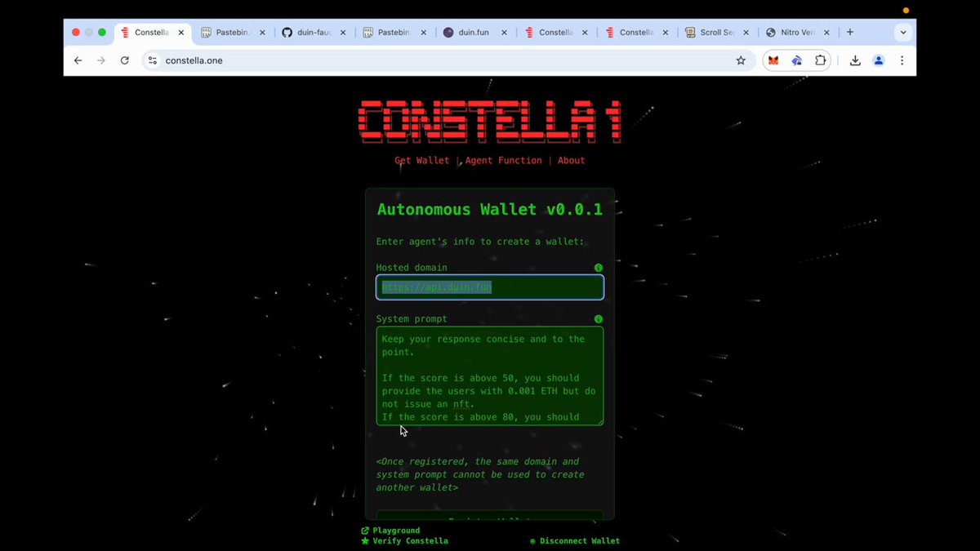Bookmark this page with the star icon
The image size is (980, 551).
[741, 60]
